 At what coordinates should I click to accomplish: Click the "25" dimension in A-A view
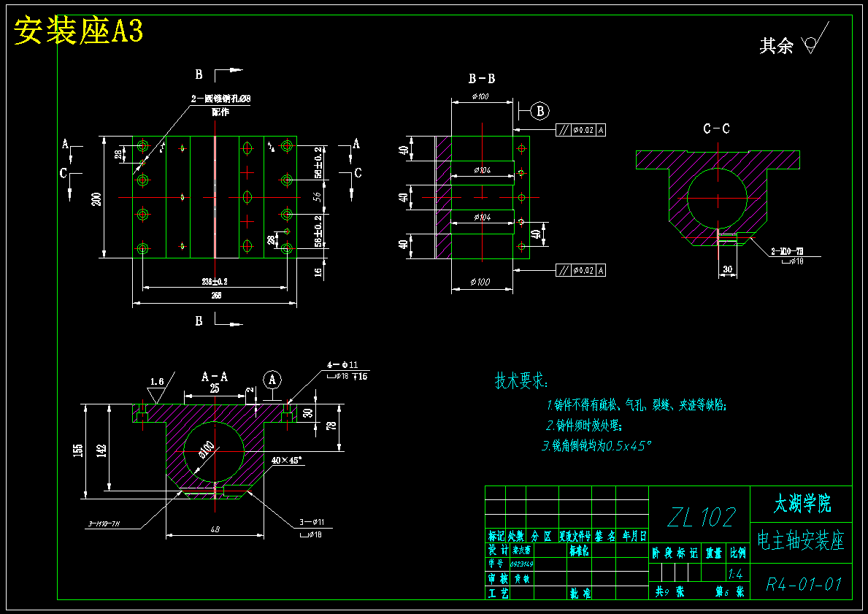coord(215,389)
